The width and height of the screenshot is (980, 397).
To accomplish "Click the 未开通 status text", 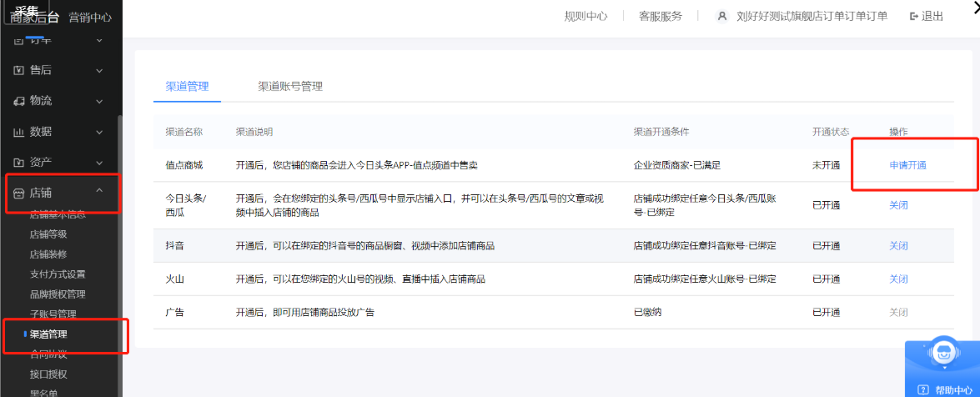I will [827, 166].
